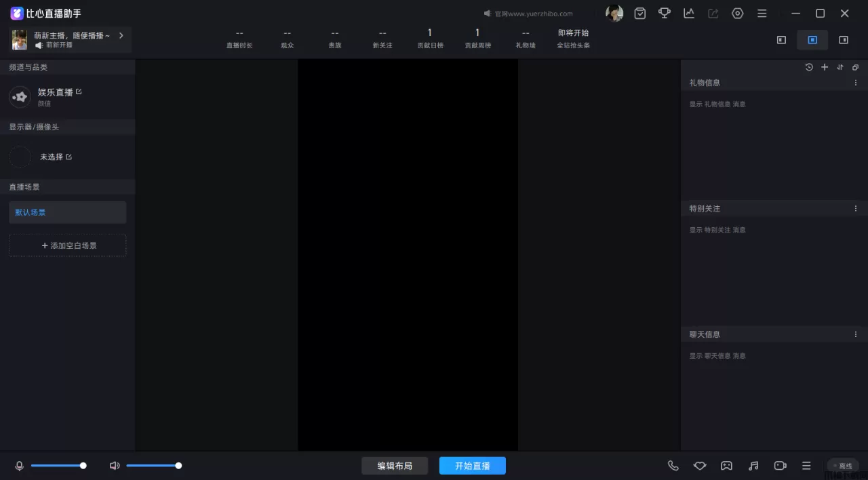Viewport: 868px width, 480px height.
Task: Click the 开始直播 button
Action: click(472, 466)
